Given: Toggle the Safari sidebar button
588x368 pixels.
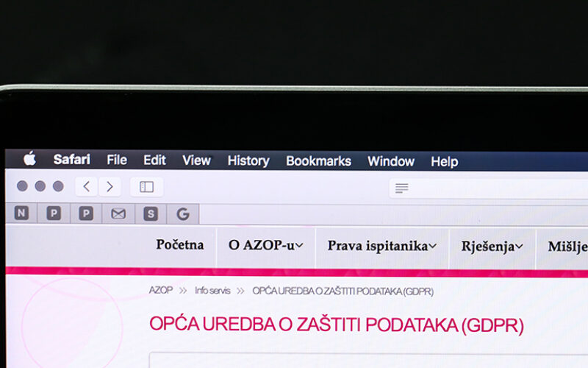Looking at the screenshot, I should point(146,187).
